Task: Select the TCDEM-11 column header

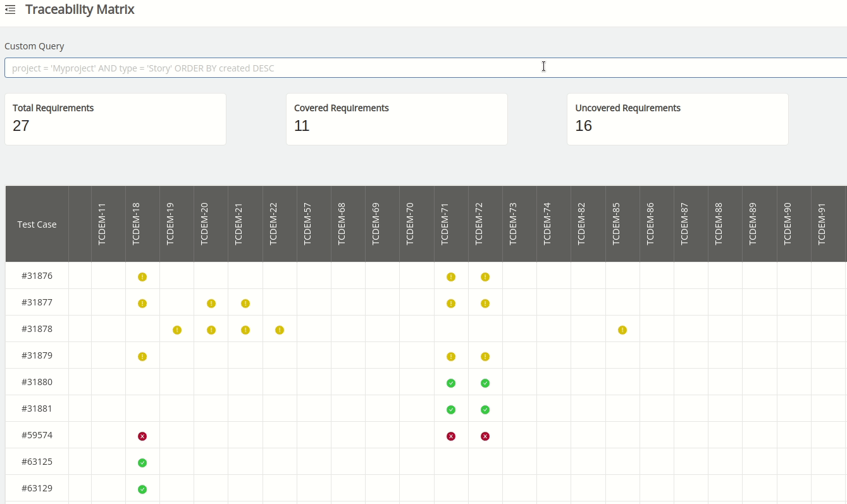Action: point(108,224)
